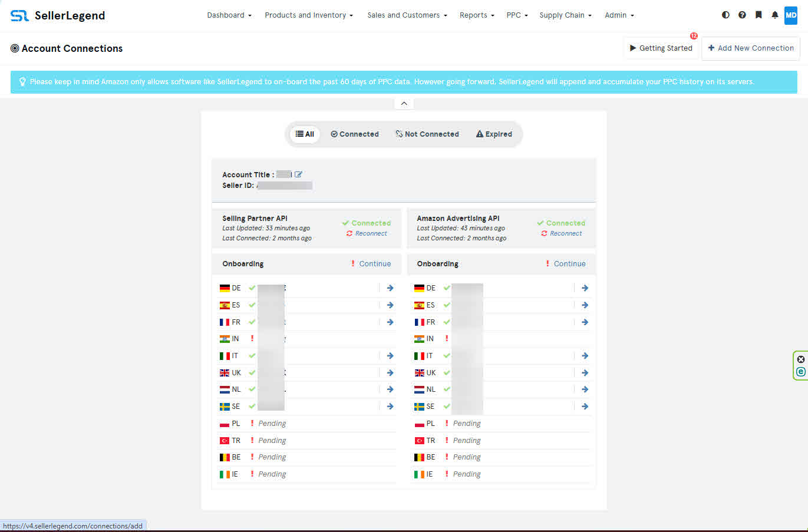This screenshot has height=532, width=808.
Task: Open ES arrow in Selling Partner API
Action: coord(390,305)
